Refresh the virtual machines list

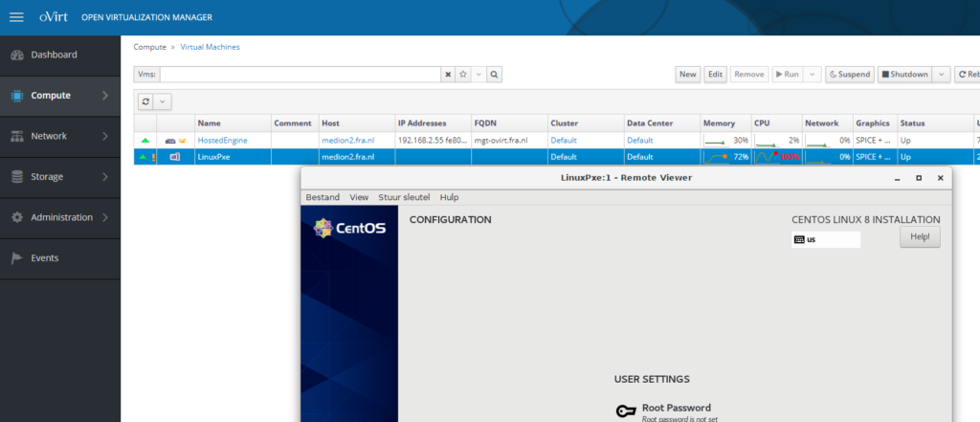(145, 101)
